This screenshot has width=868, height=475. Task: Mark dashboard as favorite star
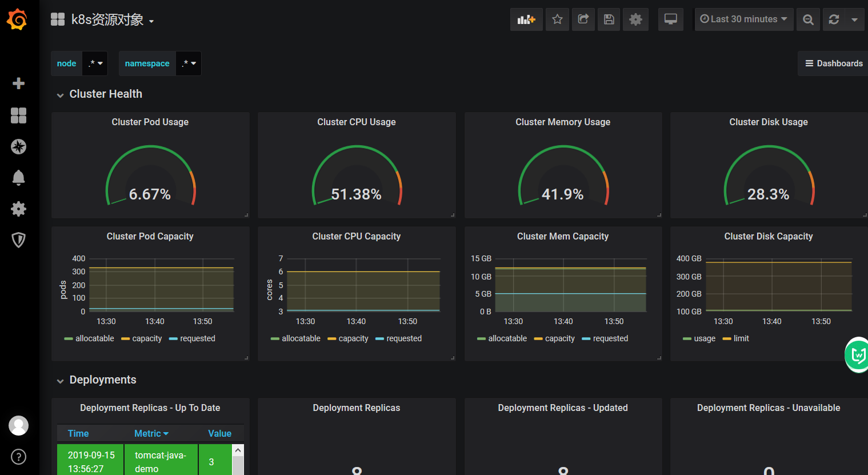pos(557,19)
